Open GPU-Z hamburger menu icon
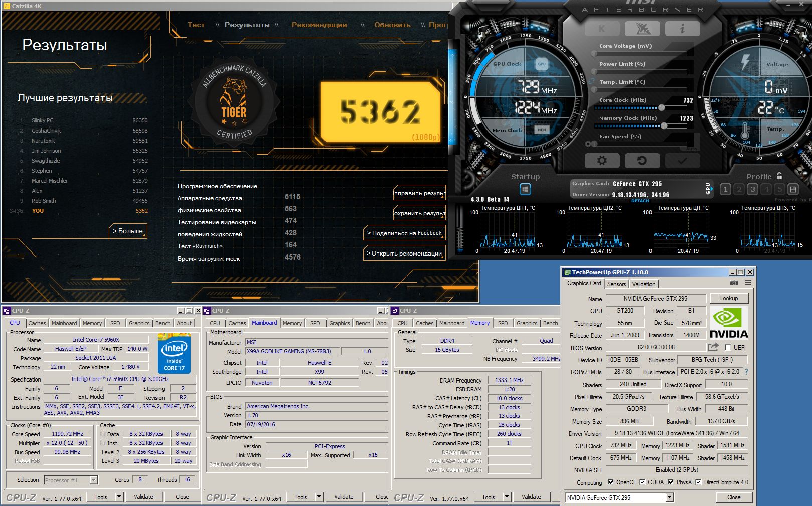Viewport: 812px width, 506px height. point(748,283)
